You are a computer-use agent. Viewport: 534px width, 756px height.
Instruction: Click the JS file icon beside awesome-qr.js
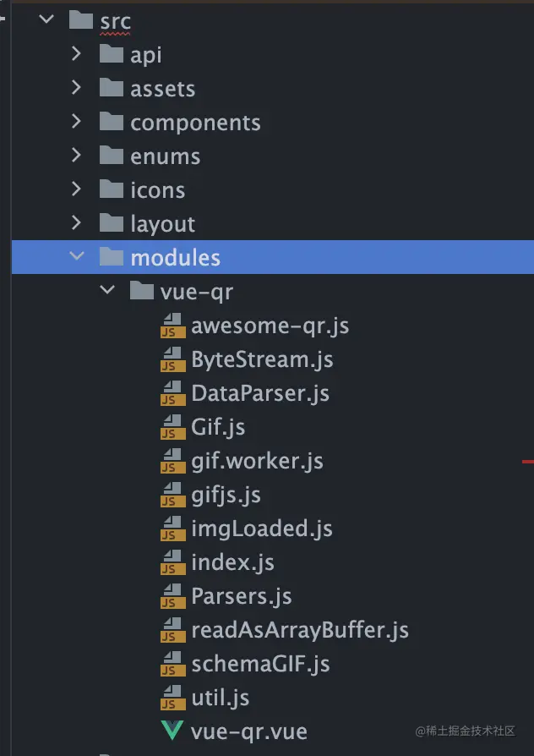coord(172,326)
